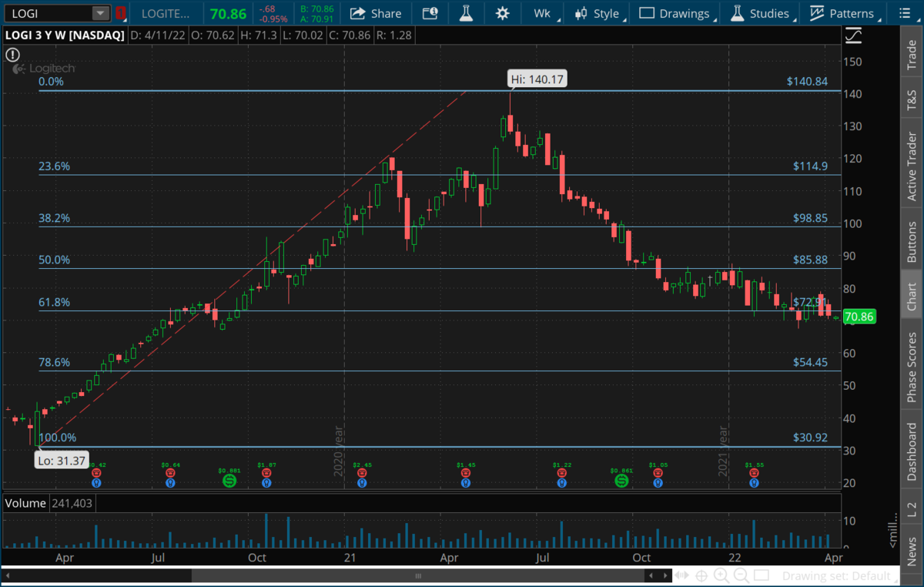Image resolution: width=924 pixels, height=587 pixels.
Task: Open the L 2 sidebar tab
Action: (x=912, y=508)
